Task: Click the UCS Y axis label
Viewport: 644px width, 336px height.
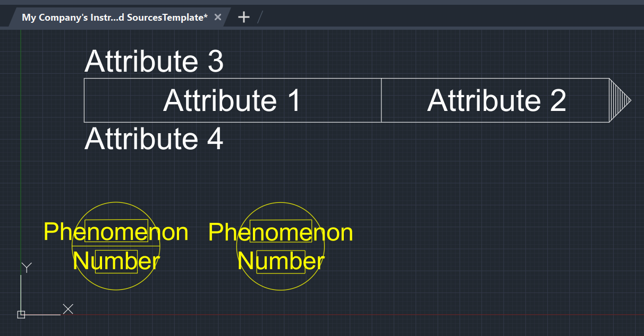Action: point(27,267)
